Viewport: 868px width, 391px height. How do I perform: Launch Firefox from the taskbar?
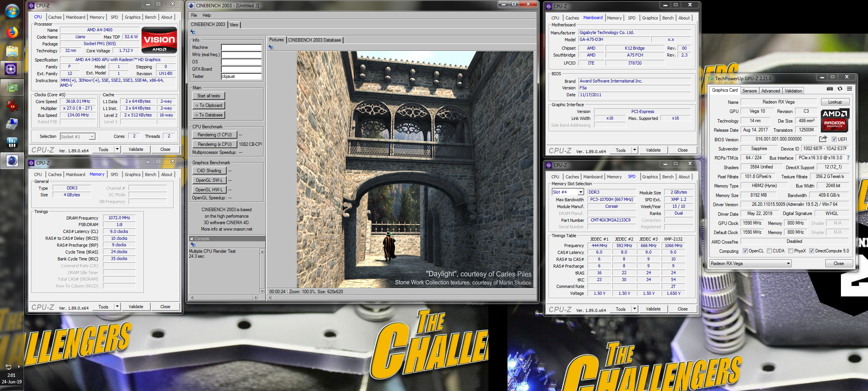point(12,32)
